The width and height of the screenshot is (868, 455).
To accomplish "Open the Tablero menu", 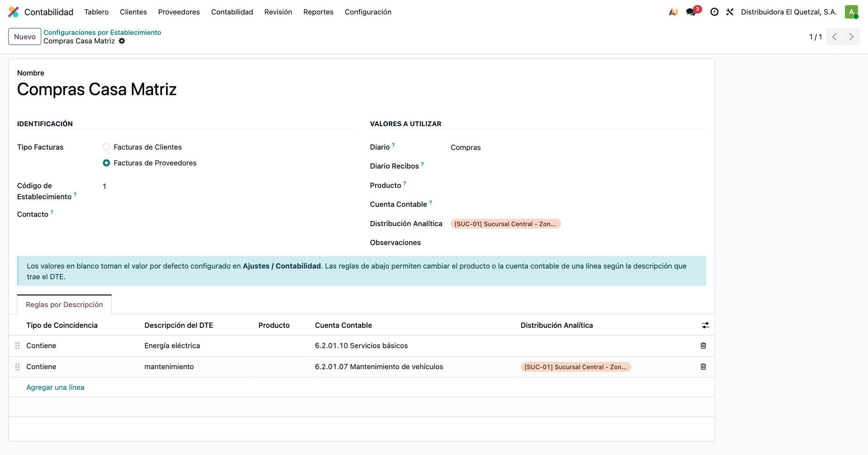I will (96, 12).
